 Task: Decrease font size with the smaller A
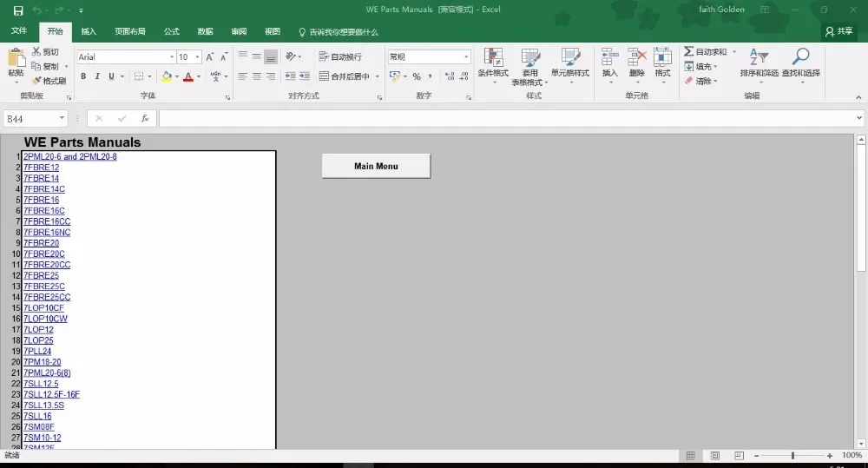tap(224, 57)
